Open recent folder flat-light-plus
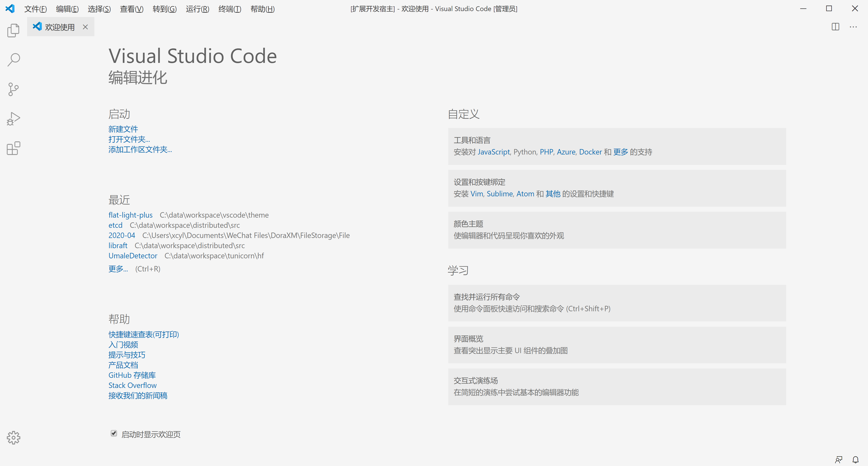868x466 pixels. click(130, 215)
